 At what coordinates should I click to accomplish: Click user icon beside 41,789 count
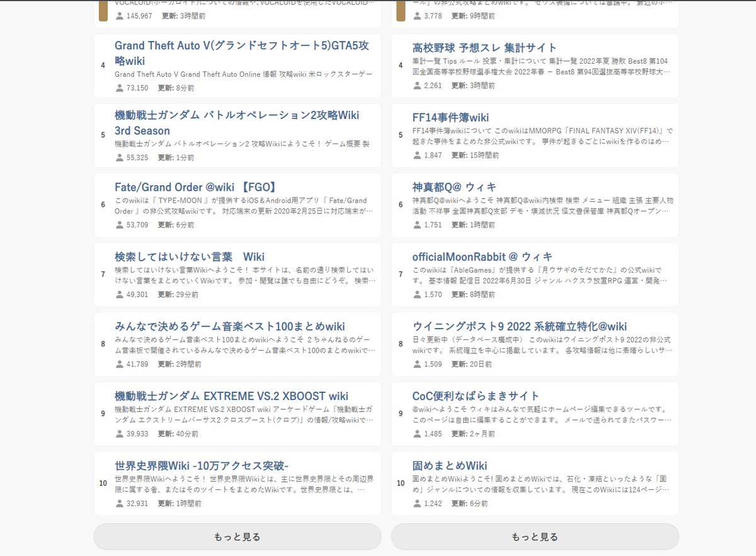[x=120, y=364]
